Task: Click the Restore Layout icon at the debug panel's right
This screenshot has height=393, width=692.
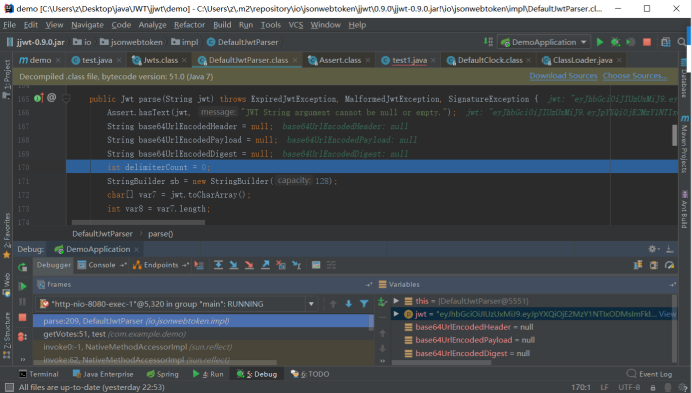Action: 638,265
